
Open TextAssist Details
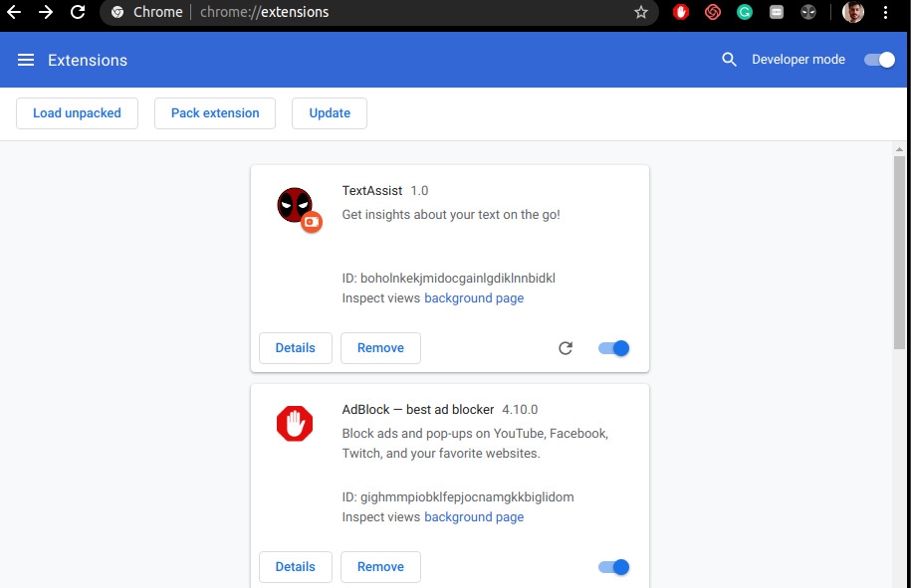point(295,348)
